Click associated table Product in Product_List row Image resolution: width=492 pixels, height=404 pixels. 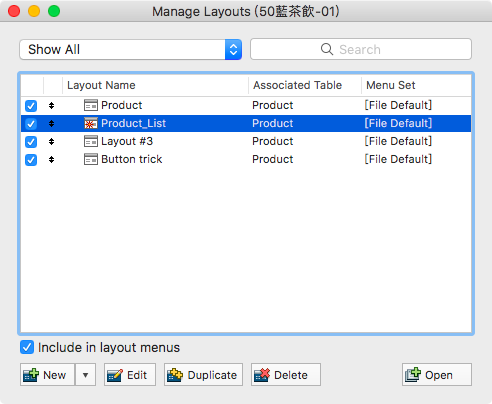(x=273, y=123)
